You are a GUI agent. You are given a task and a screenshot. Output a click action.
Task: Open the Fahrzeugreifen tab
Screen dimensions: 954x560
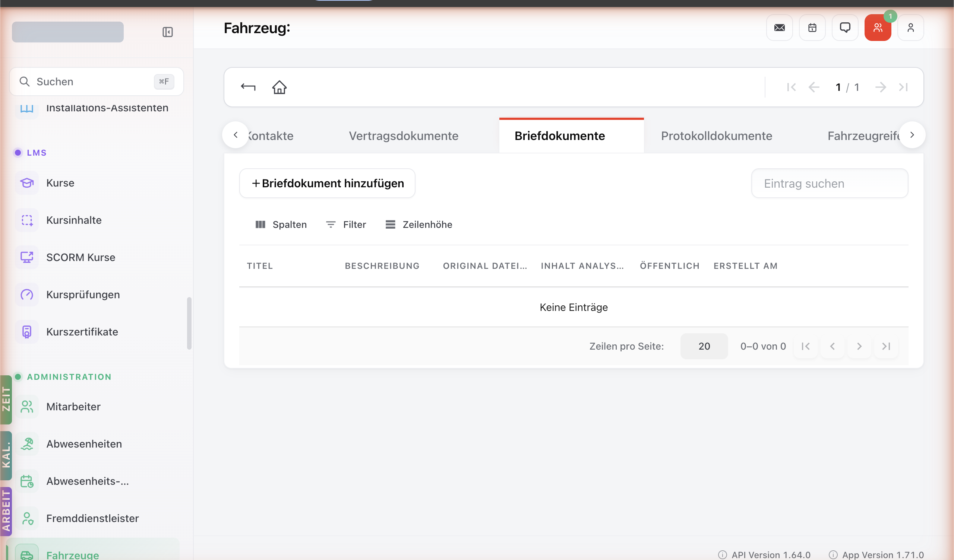click(863, 136)
